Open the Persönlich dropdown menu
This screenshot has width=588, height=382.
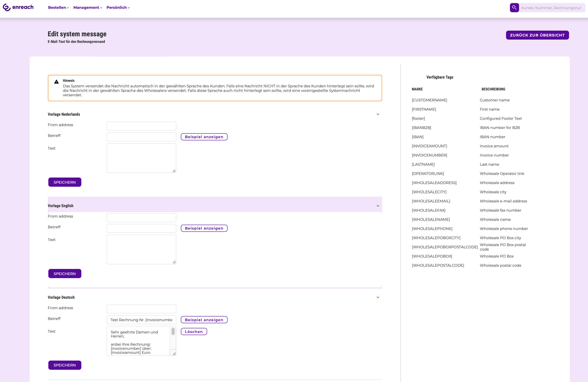click(118, 7)
